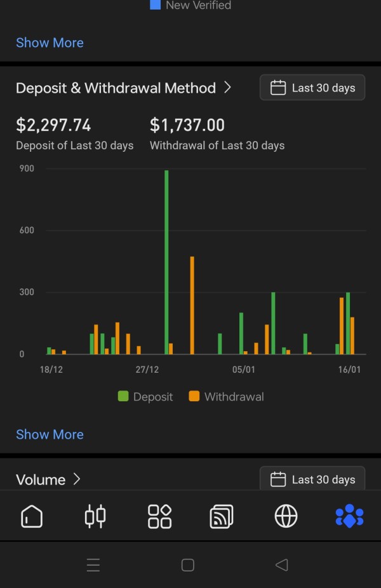Open Android recent apps menu lines
This screenshot has width=381, height=588.
pos(93,565)
